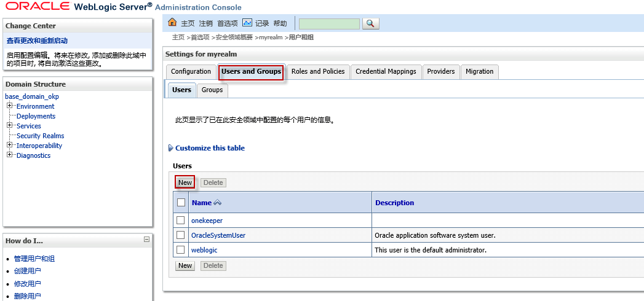The image size is (644, 301).
Task: Click the magnifier search button
Action: (x=370, y=23)
